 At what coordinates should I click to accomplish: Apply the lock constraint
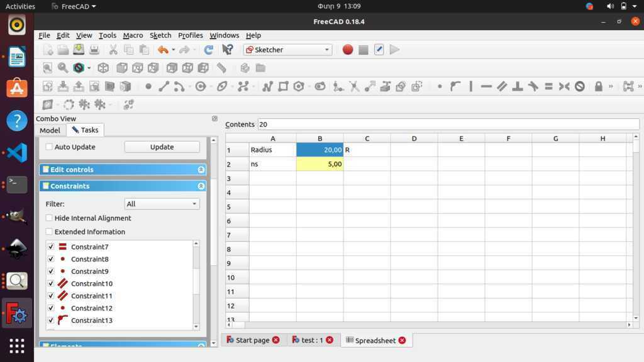pos(599,86)
